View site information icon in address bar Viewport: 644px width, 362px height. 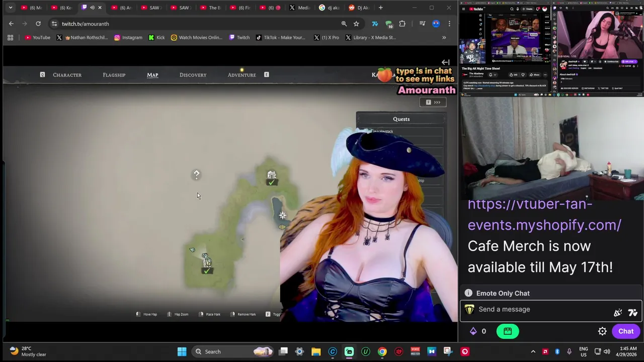coord(54,24)
